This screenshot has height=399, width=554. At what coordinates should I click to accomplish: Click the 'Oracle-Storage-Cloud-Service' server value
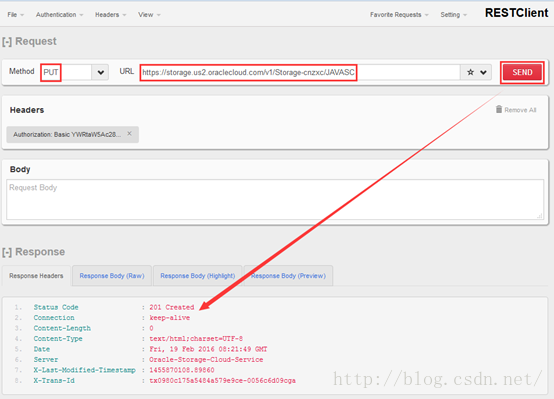pyautogui.click(x=206, y=359)
